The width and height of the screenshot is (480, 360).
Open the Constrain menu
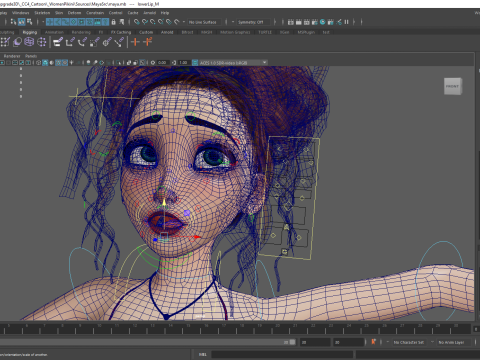click(x=95, y=13)
